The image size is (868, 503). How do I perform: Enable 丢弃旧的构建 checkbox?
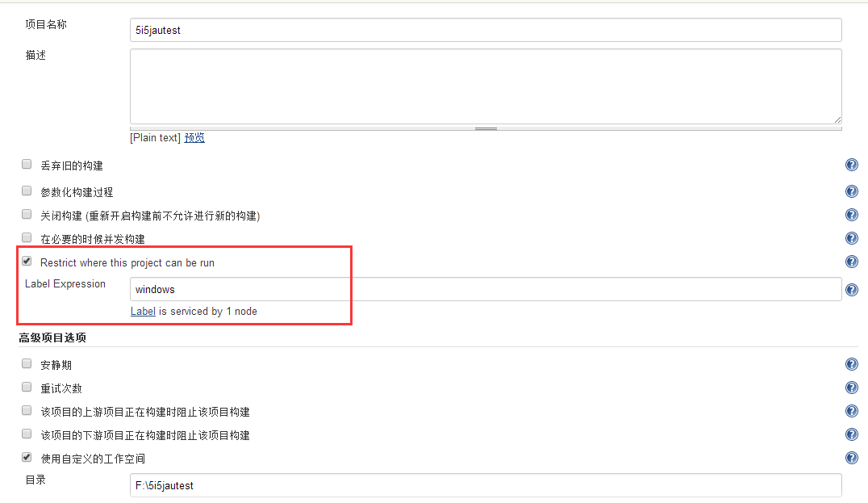(x=27, y=164)
